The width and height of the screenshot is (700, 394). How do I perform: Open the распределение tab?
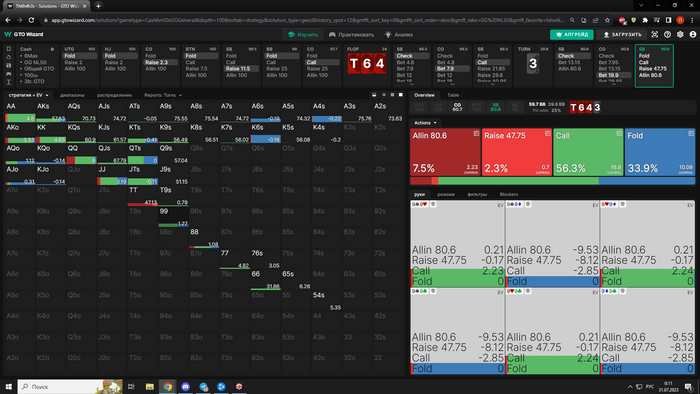tap(114, 95)
